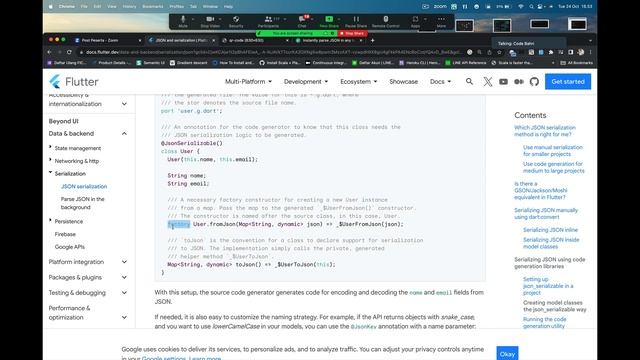Jump to Running the code generation utility
The height and width of the screenshot is (360, 640).
(x=544, y=322)
